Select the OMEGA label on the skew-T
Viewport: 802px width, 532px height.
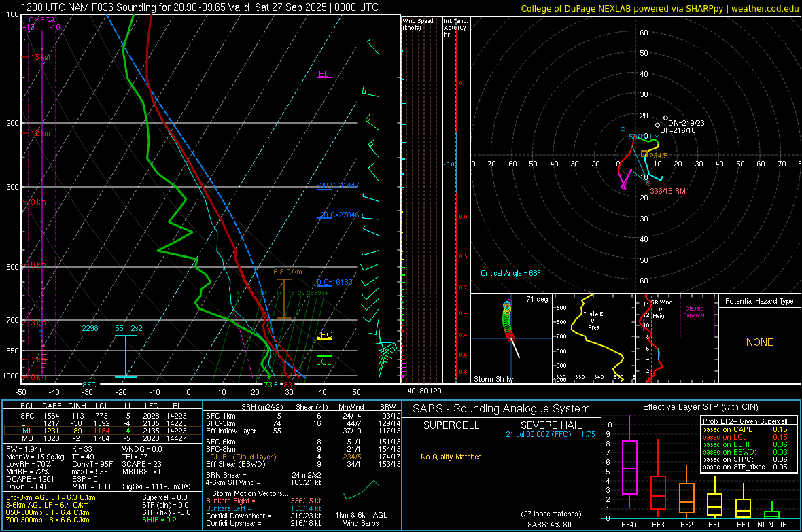click(42, 20)
